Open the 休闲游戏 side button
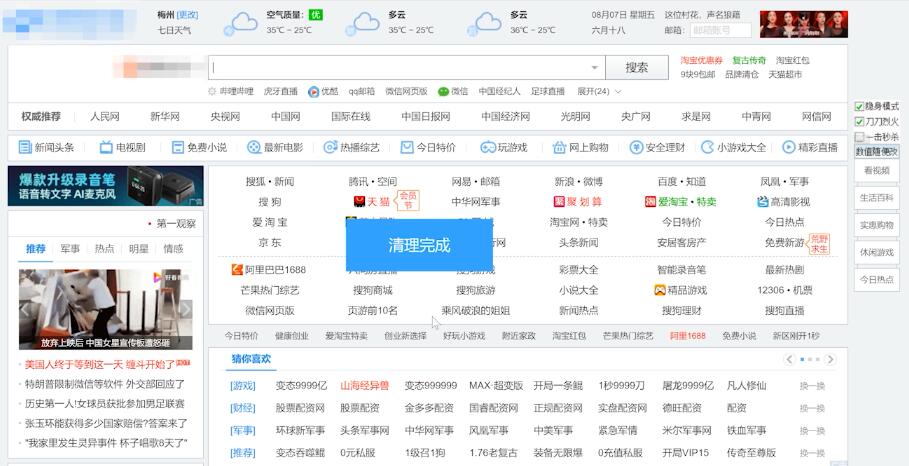Image resolution: width=909 pixels, height=466 pixels. click(x=877, y=252)
